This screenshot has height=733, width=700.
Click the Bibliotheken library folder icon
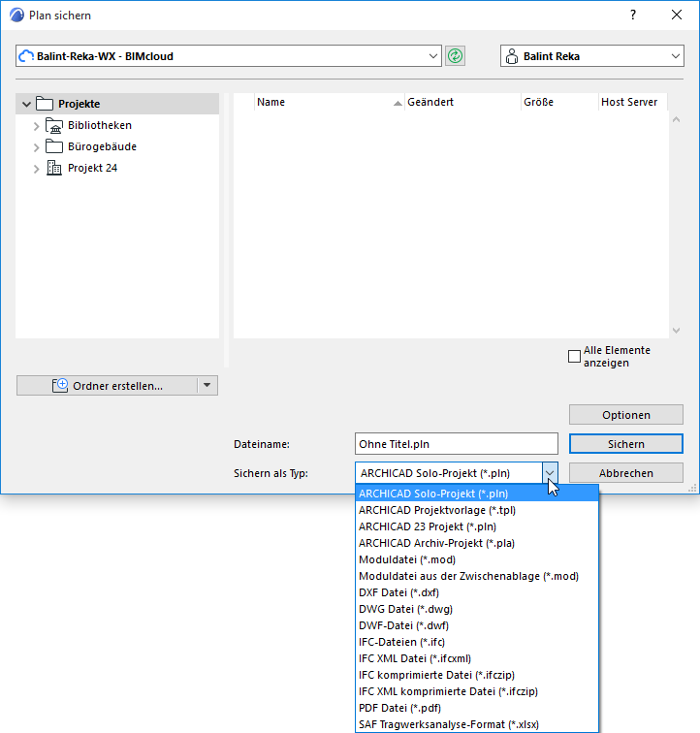[x=54, y=125]
